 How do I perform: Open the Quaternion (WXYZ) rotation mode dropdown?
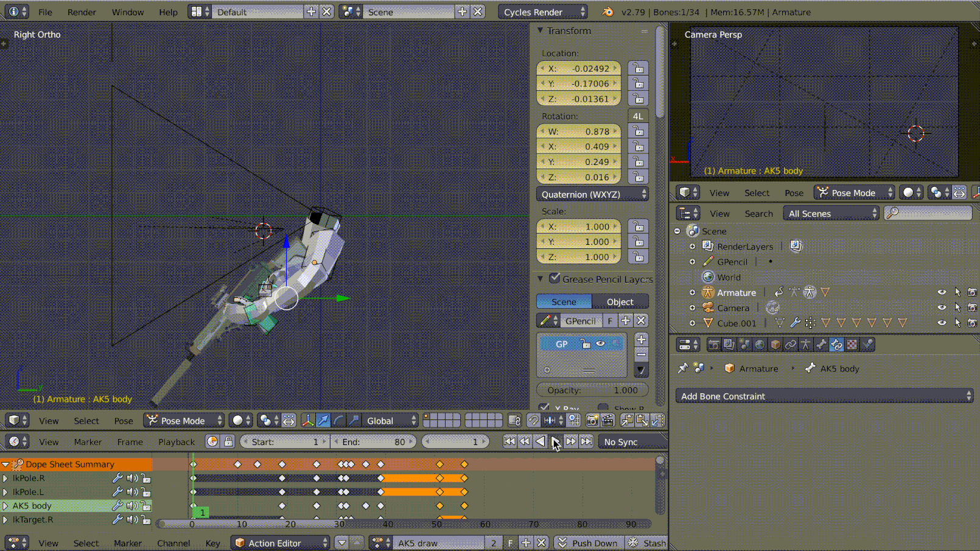592,194
